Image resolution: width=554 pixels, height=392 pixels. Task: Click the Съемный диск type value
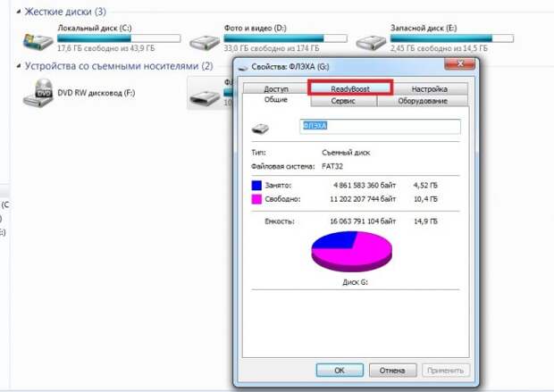point(346,153)
